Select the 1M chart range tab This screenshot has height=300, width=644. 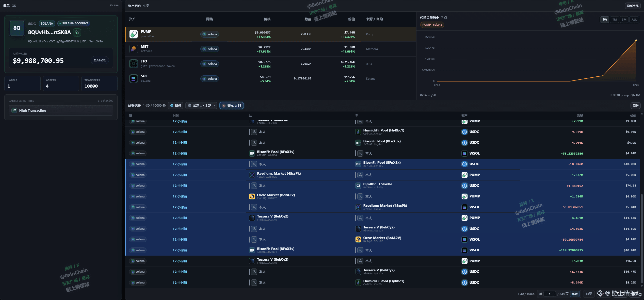click(x=614, y=20)
